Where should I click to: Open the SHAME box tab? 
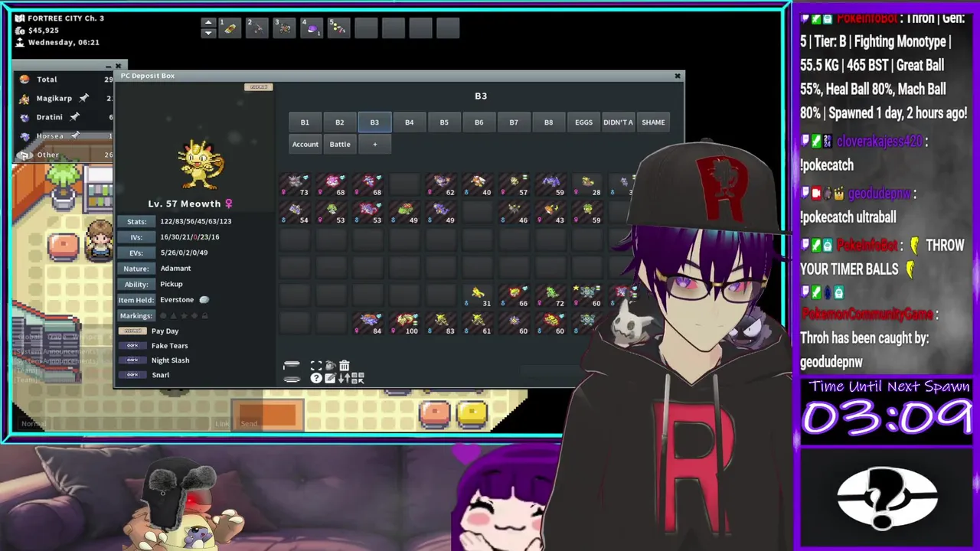pos(653,122)
